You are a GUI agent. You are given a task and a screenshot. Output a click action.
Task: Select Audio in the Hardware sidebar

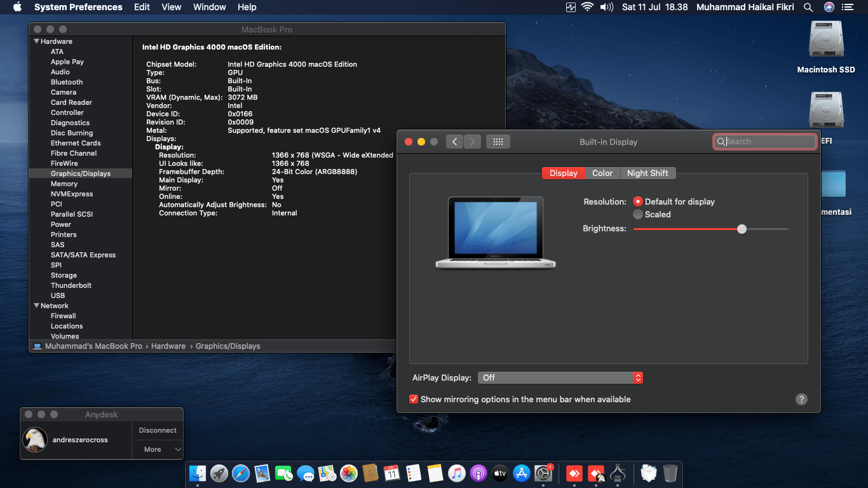(x=60, y=72)
